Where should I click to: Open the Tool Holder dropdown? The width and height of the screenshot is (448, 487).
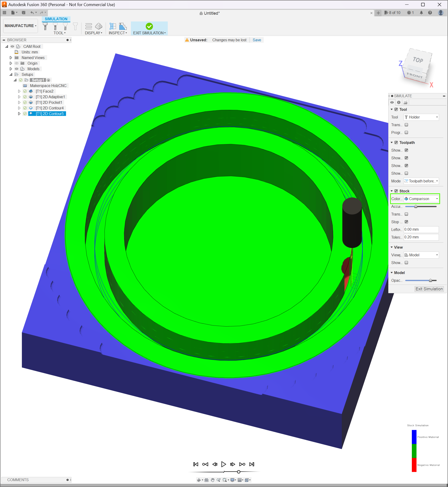pos(421,117)
